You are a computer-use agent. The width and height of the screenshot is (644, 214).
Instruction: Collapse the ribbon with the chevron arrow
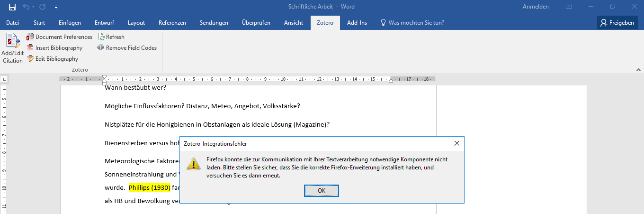pyautogui.click(x=638, y=70)
